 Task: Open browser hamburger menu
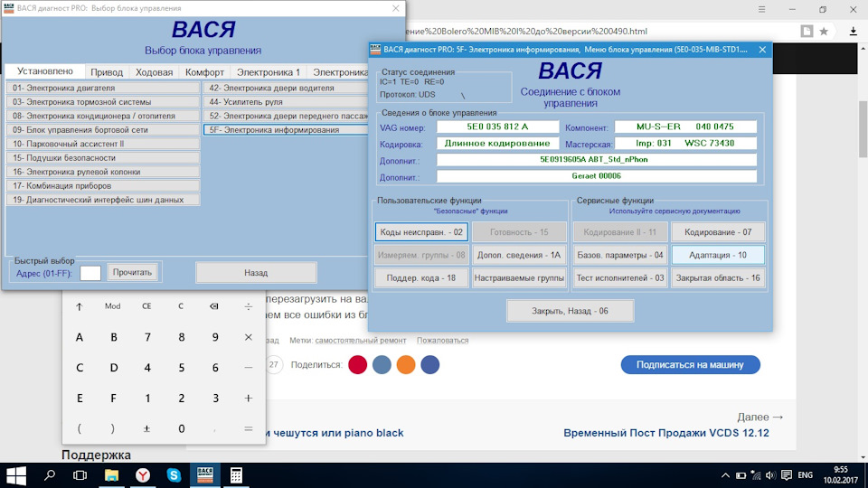pyautogui.click(x=761, y=9)
